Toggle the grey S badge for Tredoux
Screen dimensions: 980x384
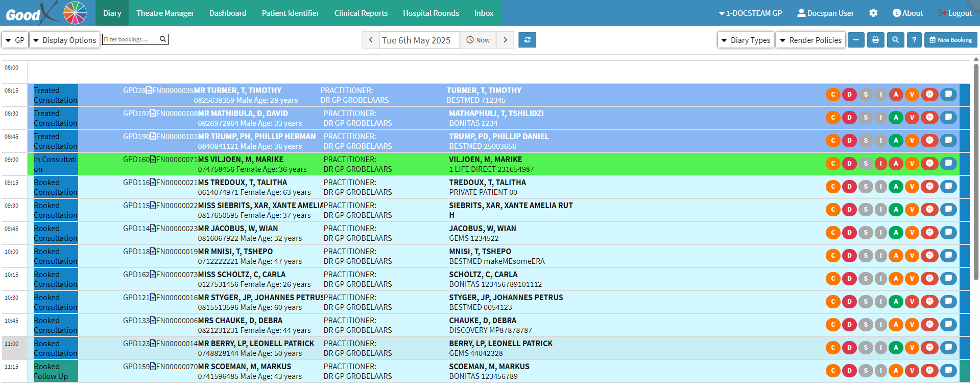pos(865,187)
